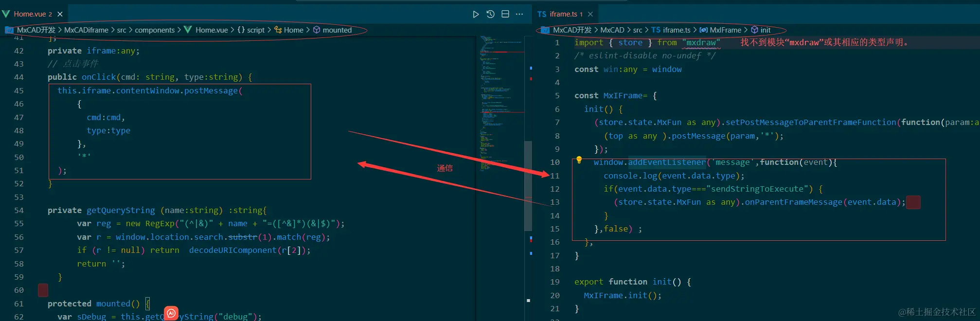Screen dimensions: 980x321
Task: Click line number 18 in iframe.ts gutter
Action: [x=555, y=268]
